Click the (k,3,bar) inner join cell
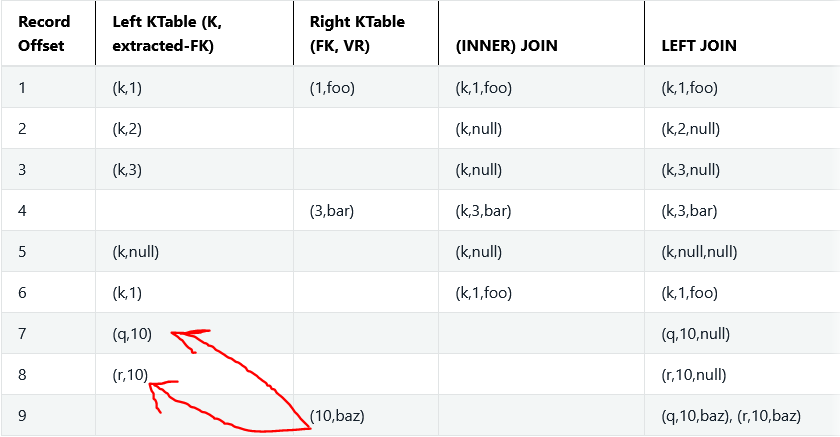This screenshot has width=840, height=437. click(x=483, y=210)
